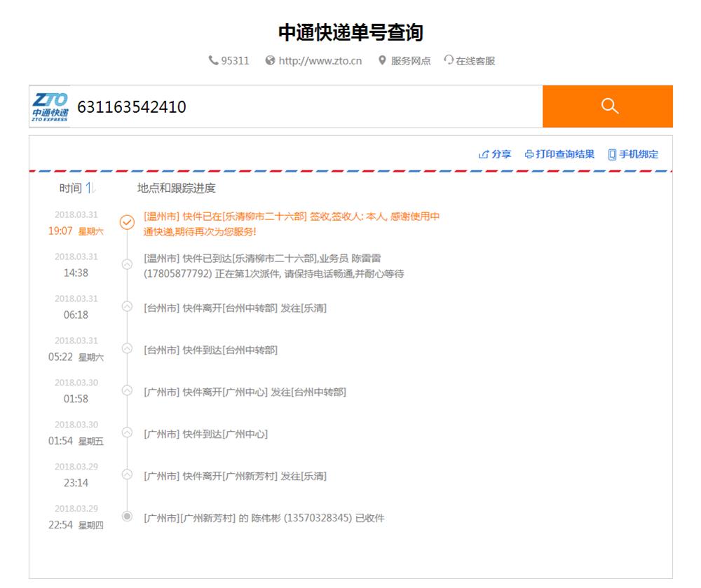Click the 中通快递单号查询 page title
Image resolution: width=701 pixels, height=588 pixels.
[x=350, y=33]
